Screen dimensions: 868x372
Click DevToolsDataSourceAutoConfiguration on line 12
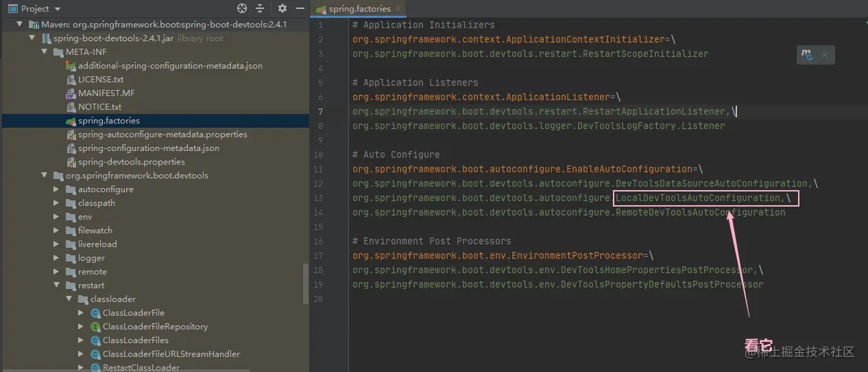coord(712,183)
